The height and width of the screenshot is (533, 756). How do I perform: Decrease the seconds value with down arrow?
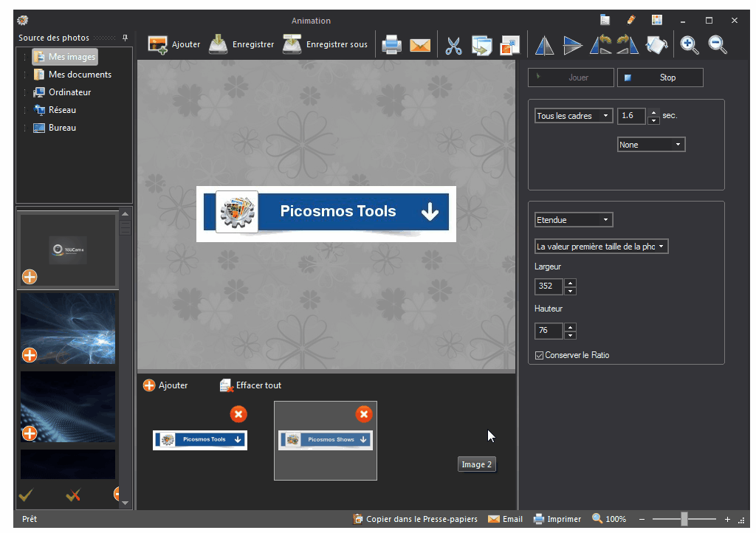coord(653,120)
